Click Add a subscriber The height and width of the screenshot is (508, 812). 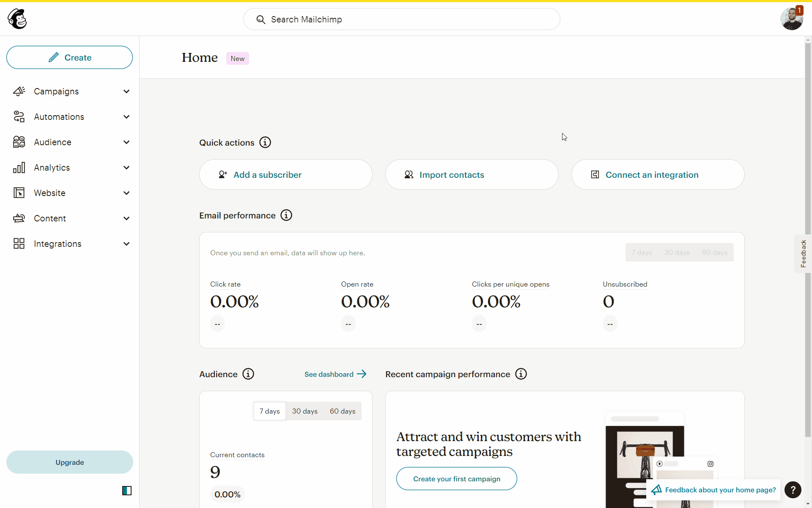click(x=286, y=174)
